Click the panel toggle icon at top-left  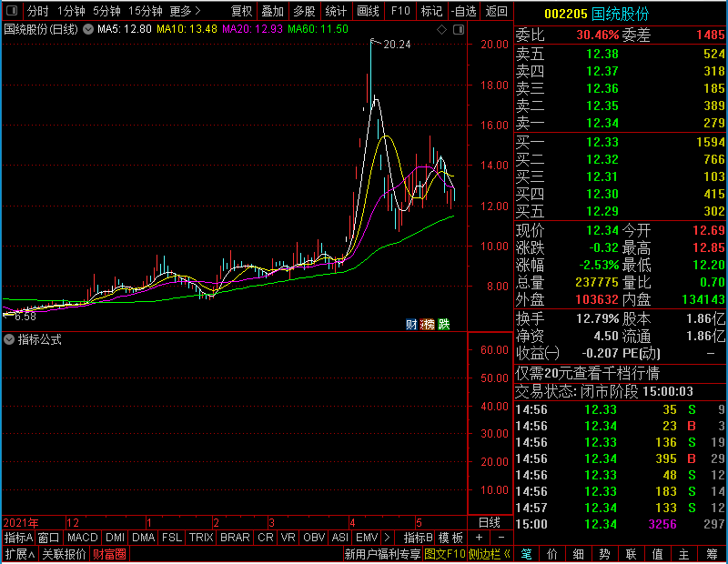(12, 11)
